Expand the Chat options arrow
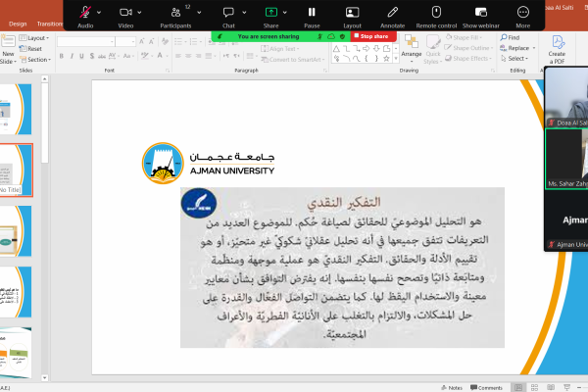The height and width of the screenshot is (392, 588). [244, 13]
